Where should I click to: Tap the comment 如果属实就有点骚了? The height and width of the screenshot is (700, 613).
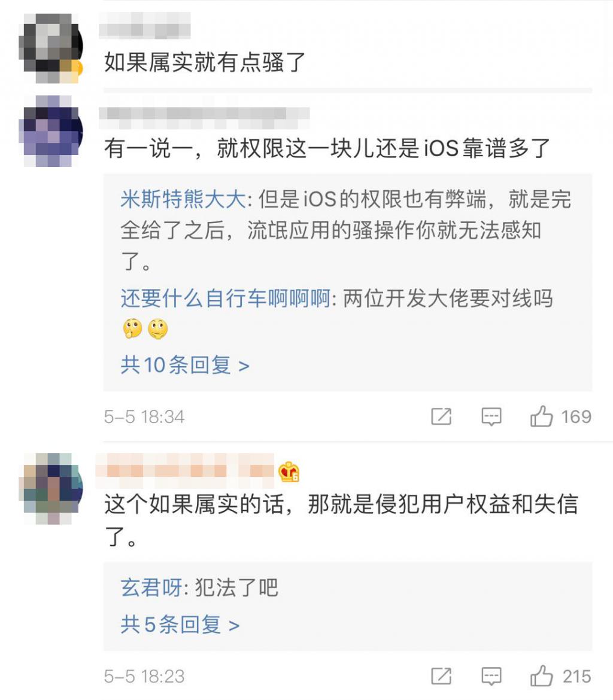pyautogui.click(x=205, y=62)
